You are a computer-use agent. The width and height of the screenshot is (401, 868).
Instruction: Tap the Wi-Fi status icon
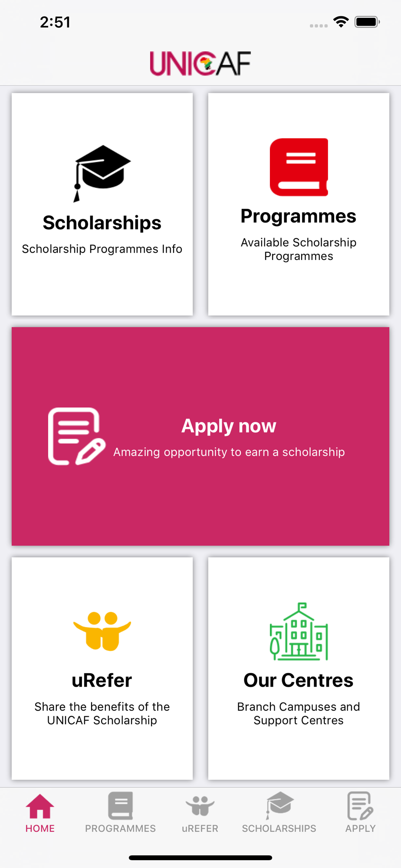(341, 22)
